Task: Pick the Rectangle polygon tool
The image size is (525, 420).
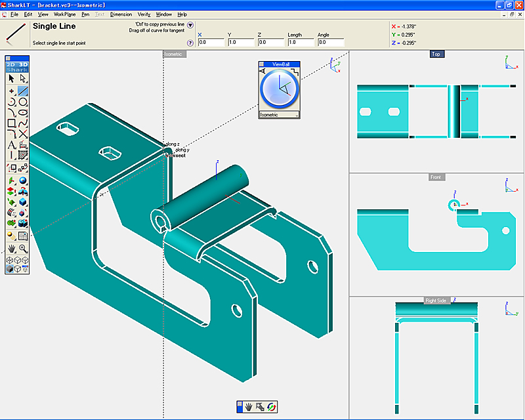Action: pyautogui.click(x=12, y=123)
